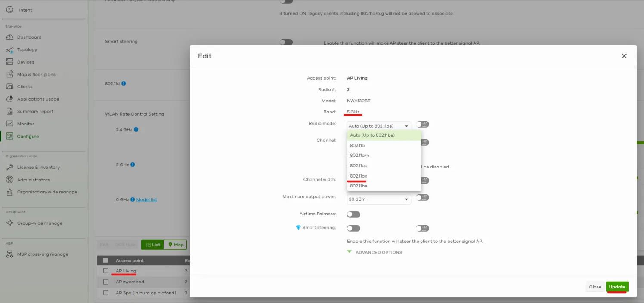The image size is (644, 303).
Task: Click the Topology sidebar icon
Action: coord(9,50)
